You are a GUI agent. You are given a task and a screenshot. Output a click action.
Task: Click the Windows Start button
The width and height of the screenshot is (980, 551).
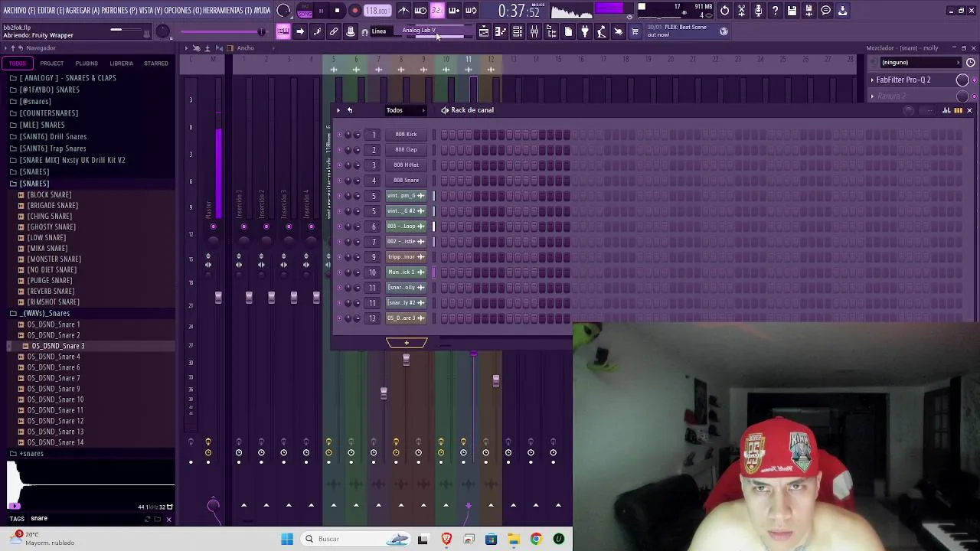(287, 539)
